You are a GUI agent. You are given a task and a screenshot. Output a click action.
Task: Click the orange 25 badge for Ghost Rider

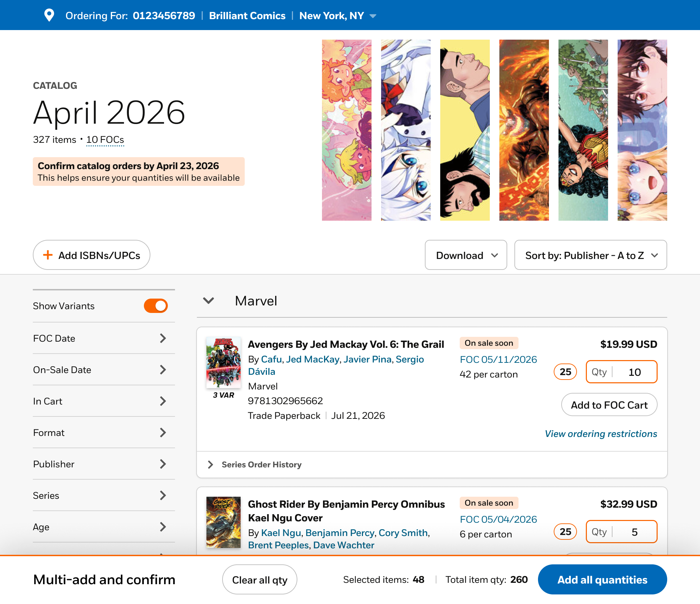[565, 532]
